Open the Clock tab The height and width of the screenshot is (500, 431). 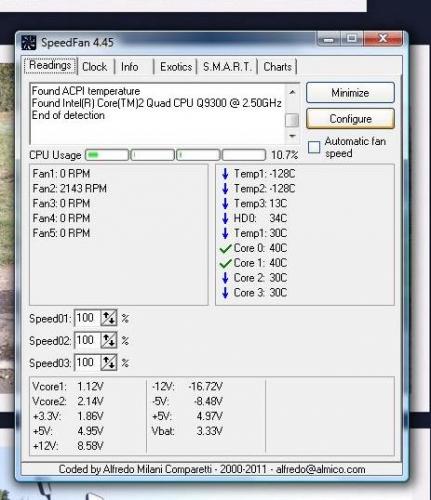click(95, 67)
